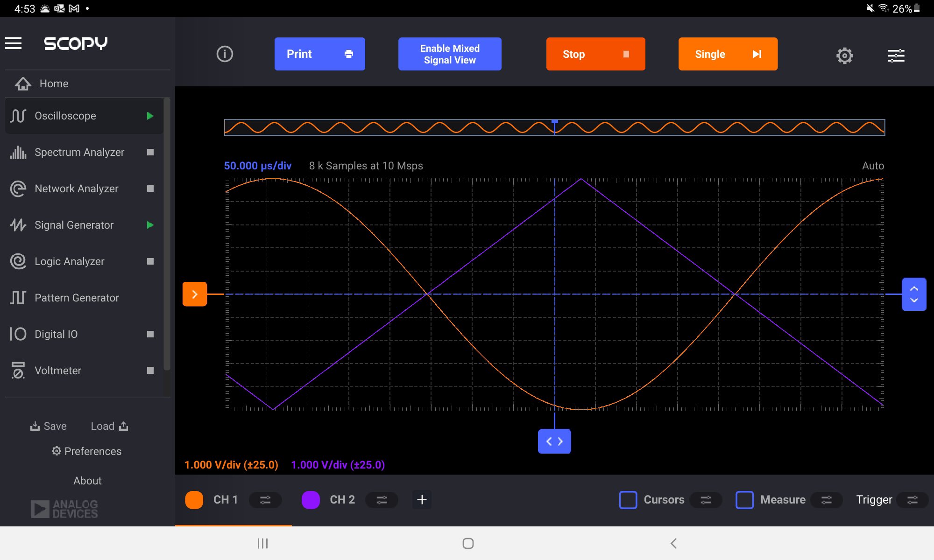Select the Pattern Generator tool
934x560 pixels.
[77, 297]
